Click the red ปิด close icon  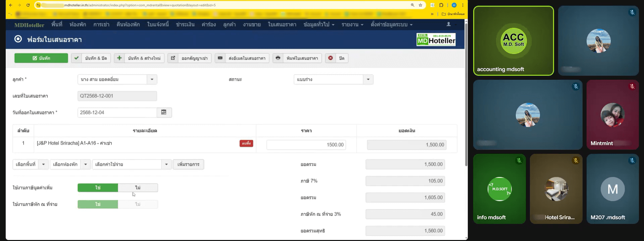point(331,58)
